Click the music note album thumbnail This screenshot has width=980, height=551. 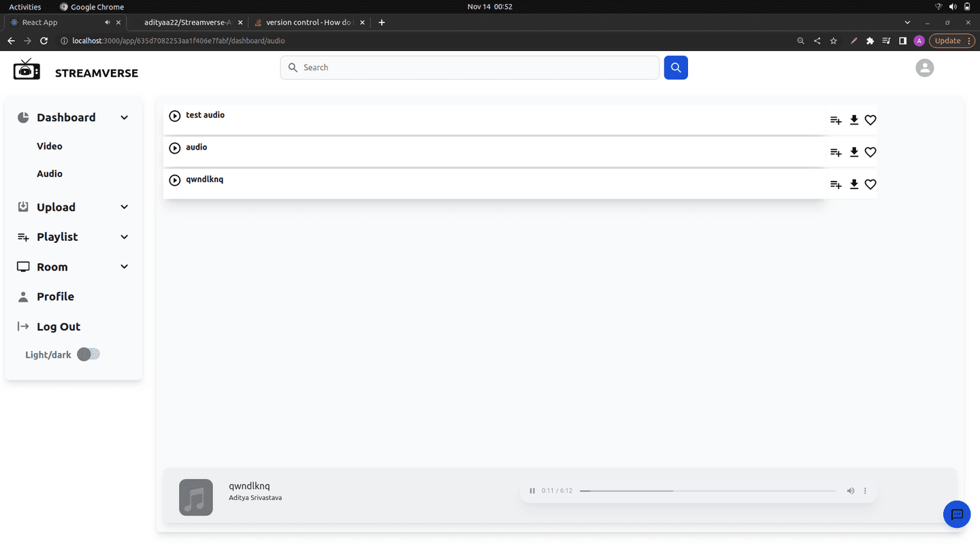click(x=196, y=497)
